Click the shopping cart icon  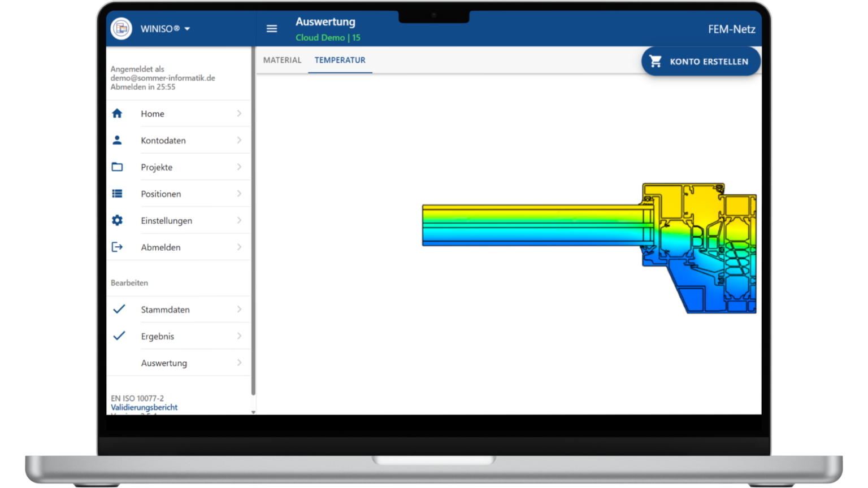tap(656, 61)
